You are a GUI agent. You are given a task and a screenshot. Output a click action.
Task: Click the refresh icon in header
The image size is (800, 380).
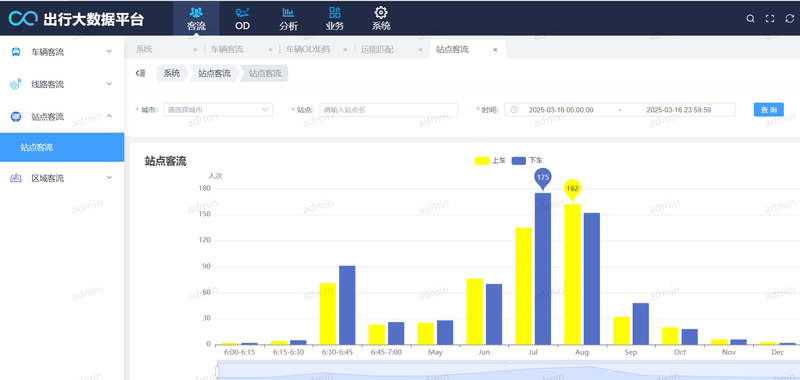click(x=790, y=18)
